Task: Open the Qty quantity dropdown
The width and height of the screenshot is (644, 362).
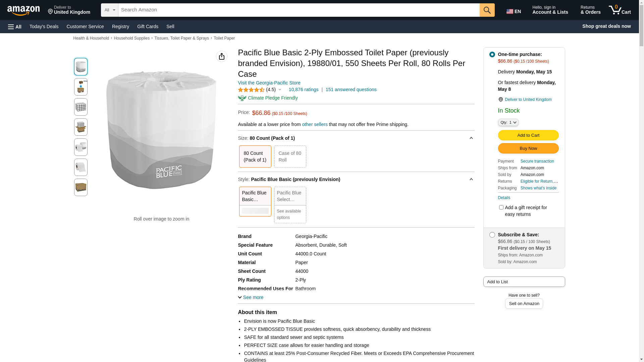Action: tap(508, 123)
